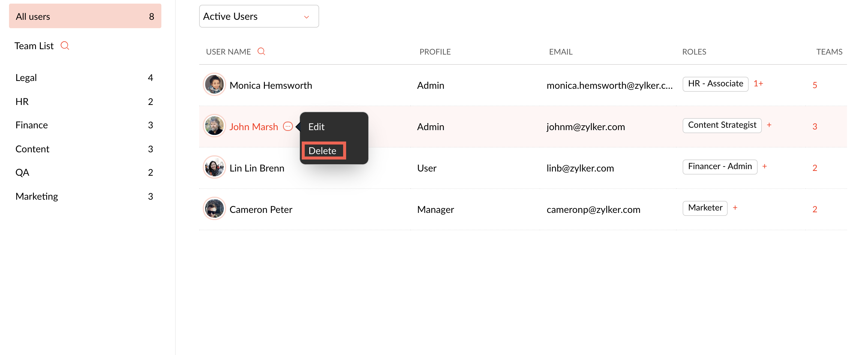Click the 1+ indicator beside HR - Associate
The image size is (868, 355).
(758, 84)
